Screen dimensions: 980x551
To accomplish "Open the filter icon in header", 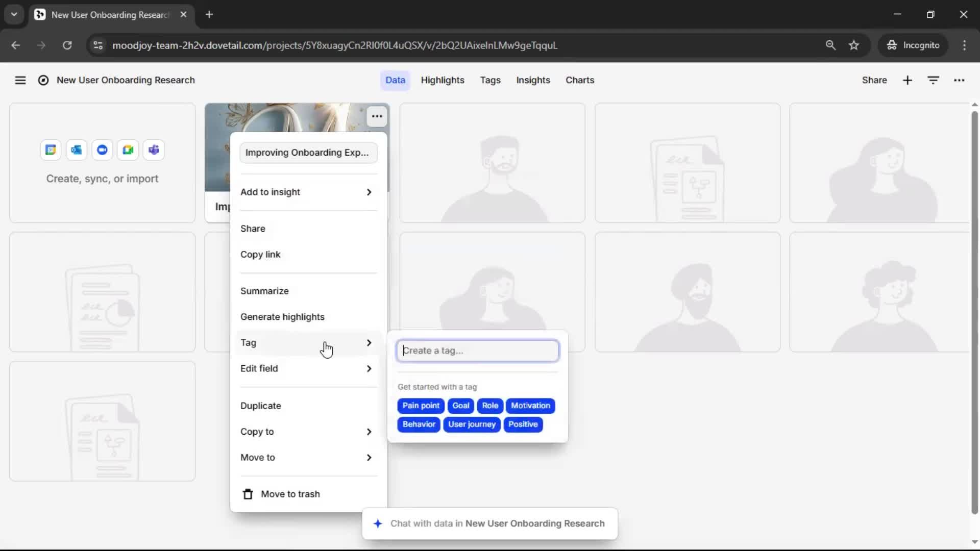I will tap(933, 80).
